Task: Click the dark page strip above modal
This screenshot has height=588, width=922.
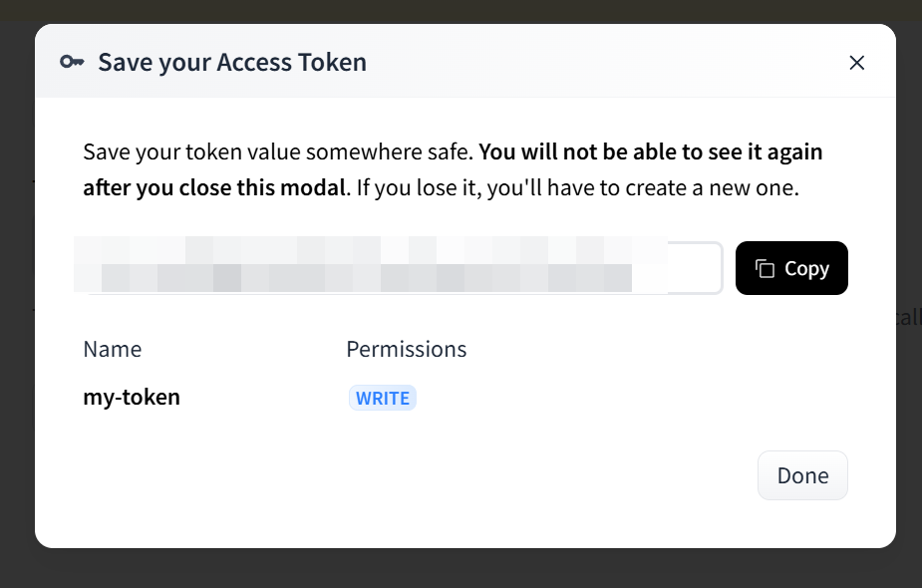Action: (461, 10)
